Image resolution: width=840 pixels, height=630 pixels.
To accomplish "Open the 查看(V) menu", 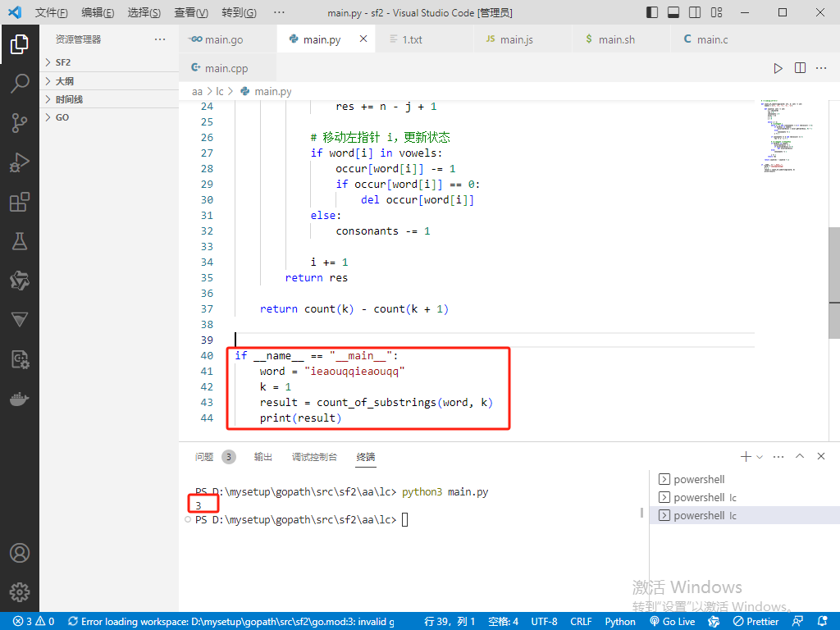I will click(191, 12).
